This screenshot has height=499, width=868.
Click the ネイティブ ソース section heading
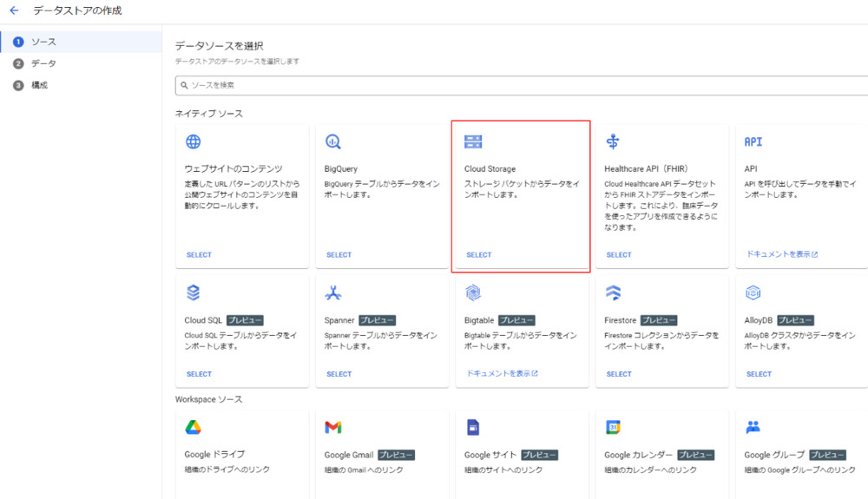pyautogui.click(x=208, y=114)
